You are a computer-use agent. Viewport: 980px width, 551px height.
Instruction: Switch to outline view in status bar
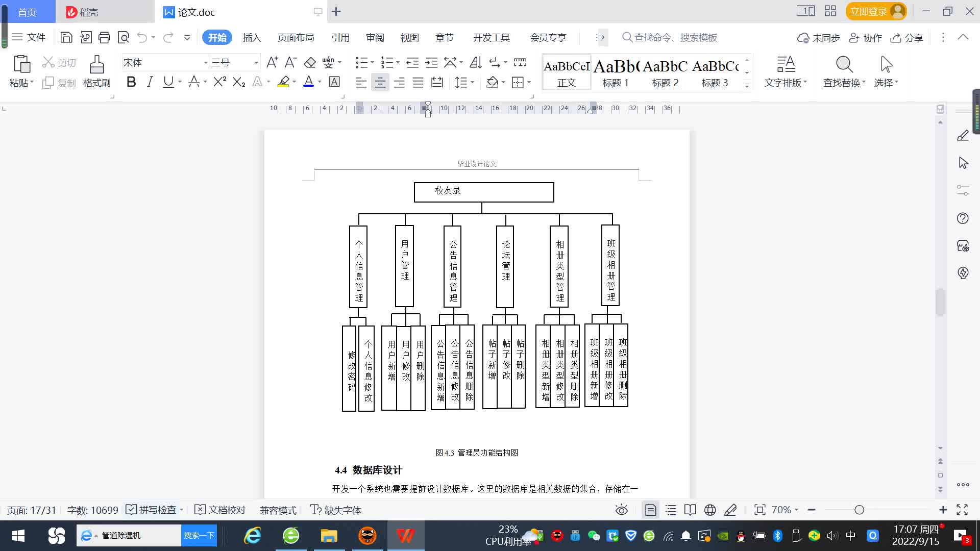(x=671, y=510)
